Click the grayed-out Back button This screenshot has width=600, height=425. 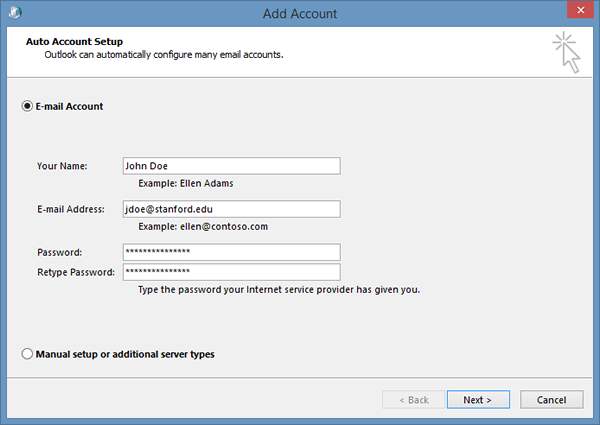coord(411,400)
